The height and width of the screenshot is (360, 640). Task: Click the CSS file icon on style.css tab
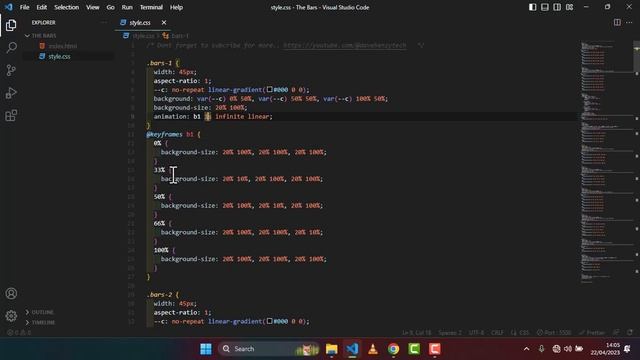(x=123, y=22)
